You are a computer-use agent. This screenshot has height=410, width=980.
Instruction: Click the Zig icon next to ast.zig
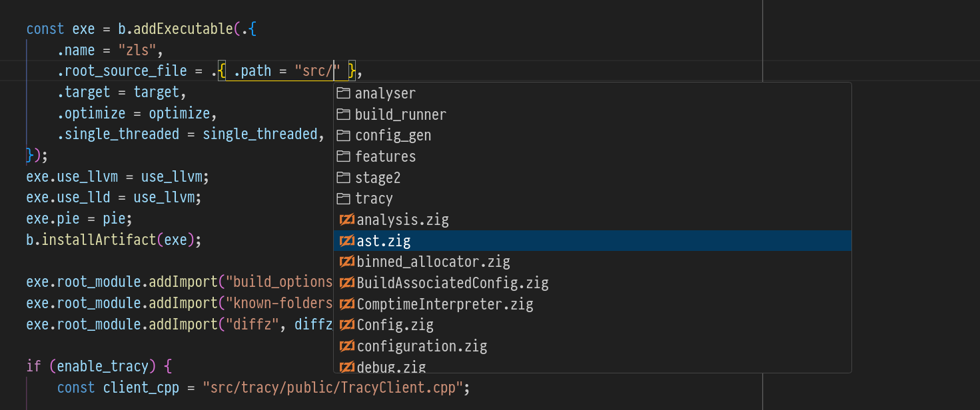(346, 241)
